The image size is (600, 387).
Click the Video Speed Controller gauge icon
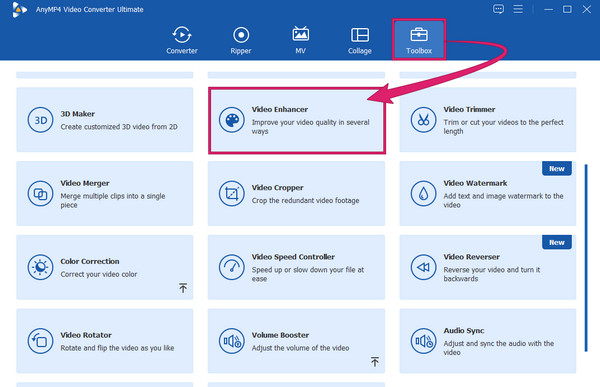232,267
